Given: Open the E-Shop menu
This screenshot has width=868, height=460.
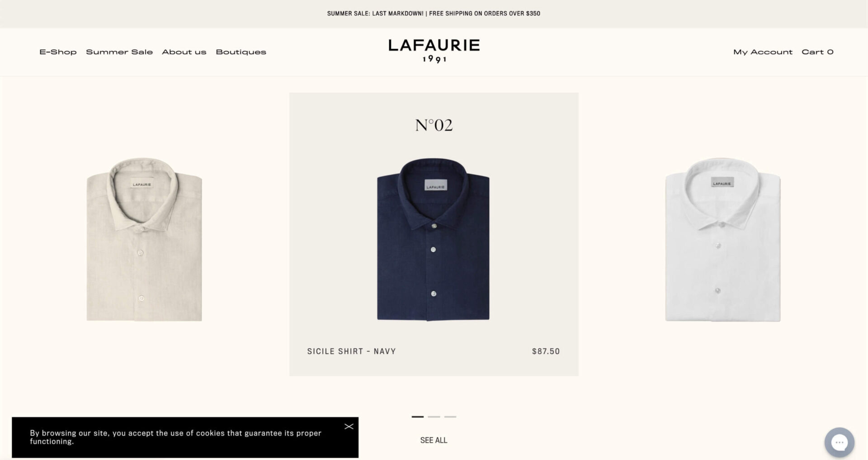Looking at the screenshot, I should pyautogui.click(x=58, y=52).
